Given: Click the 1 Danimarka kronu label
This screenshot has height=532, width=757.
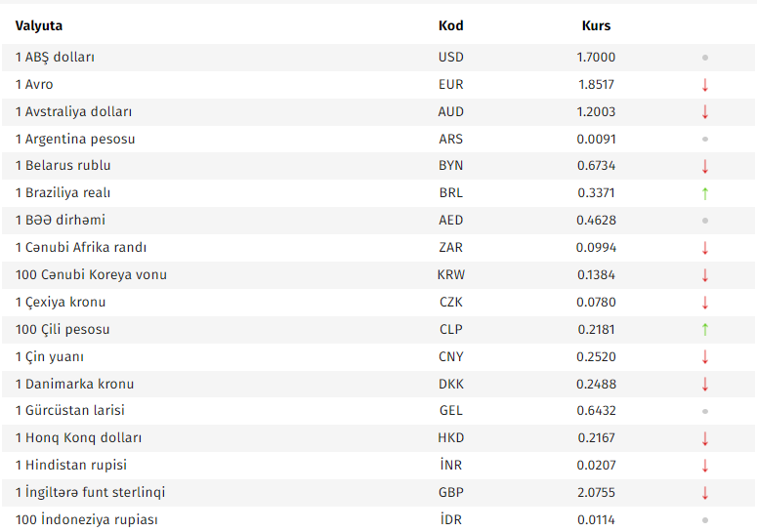Looking at the screenshot, I should 74,385.
